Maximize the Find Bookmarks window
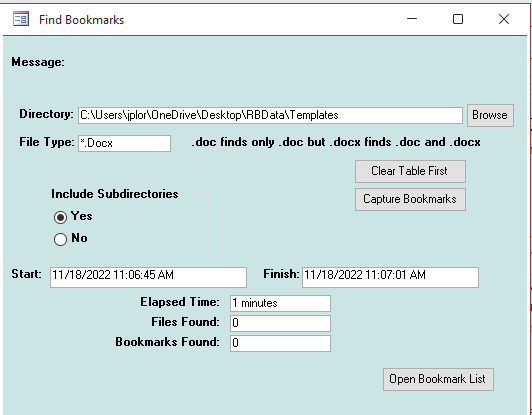Viewport: 532px width, 415px height. coord(458,19)
